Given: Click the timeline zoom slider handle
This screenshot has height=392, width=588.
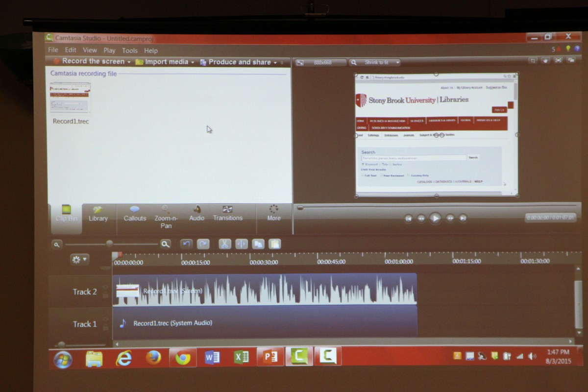Looking at the screenshot, I should [109, 244].
